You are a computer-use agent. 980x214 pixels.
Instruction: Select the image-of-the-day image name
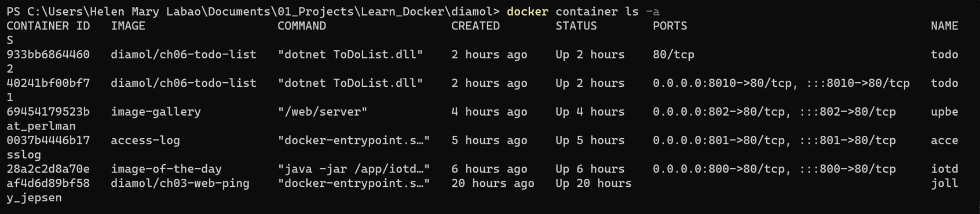[x=166, y=169]
